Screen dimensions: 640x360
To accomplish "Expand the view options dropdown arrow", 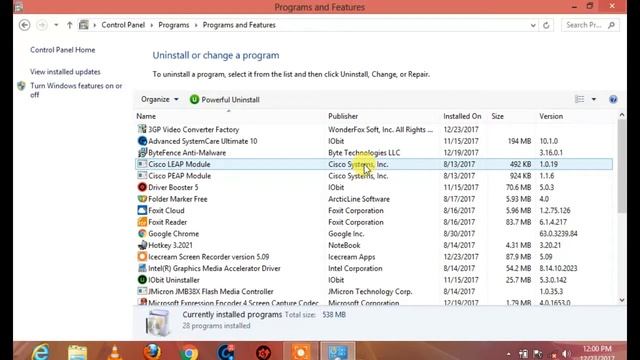I will (x=594, y=99).
